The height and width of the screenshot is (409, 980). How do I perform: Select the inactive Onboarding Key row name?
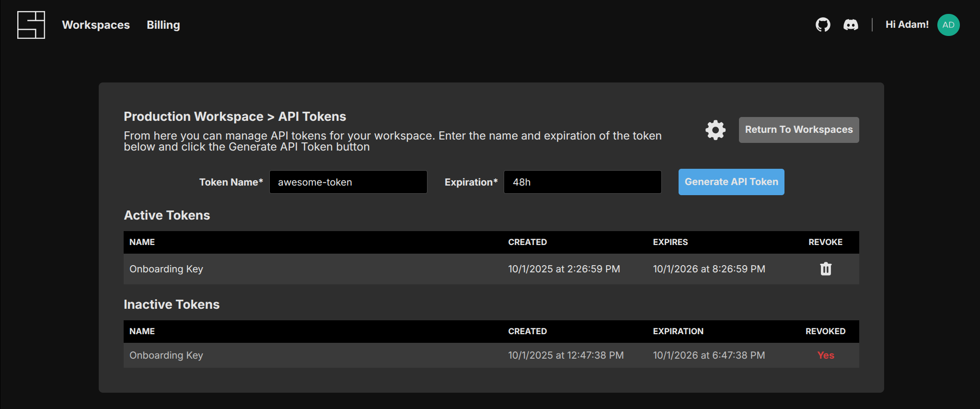pos(166,355)
